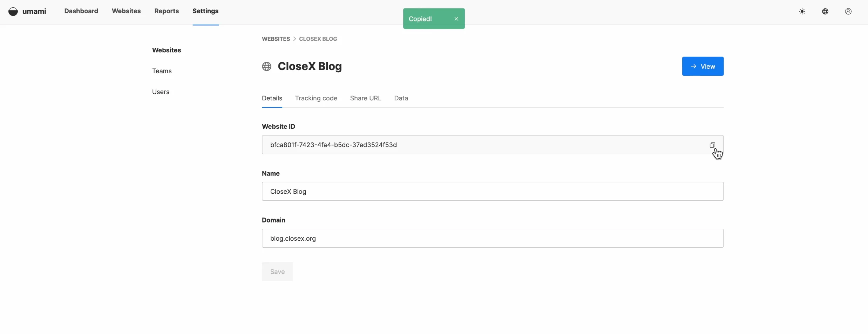The width and height of the screenshot is (868, 334).
Task: Copy the Website ID with copy icon
Action: 712,145
